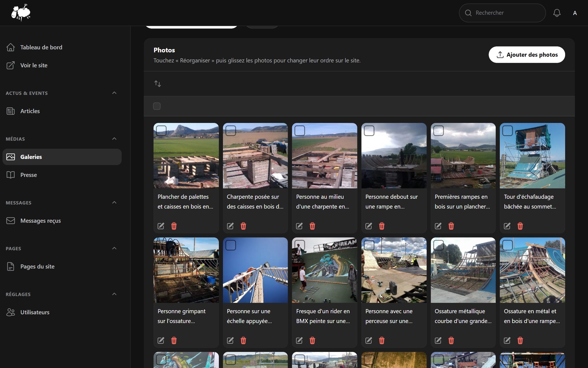Collapse the Pages section
This screenshot has width=588, height=368.
(x=114, y=248)
